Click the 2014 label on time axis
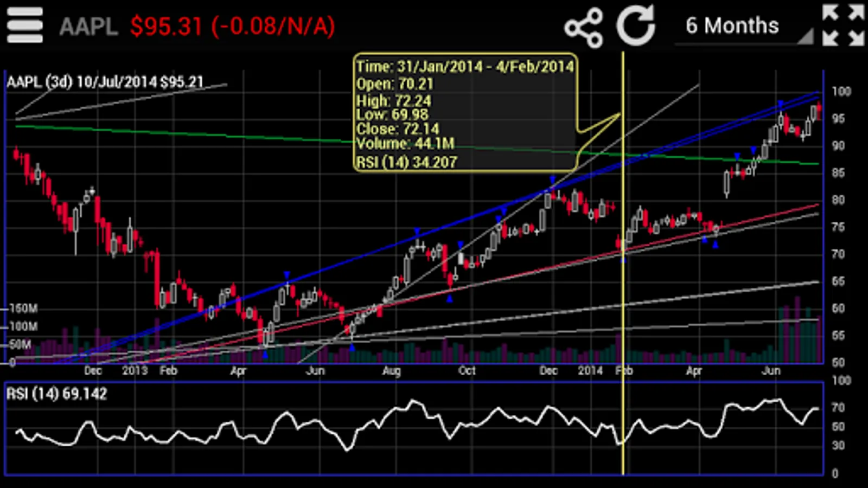Screen dimensions: 868x488 coord(590,370)
